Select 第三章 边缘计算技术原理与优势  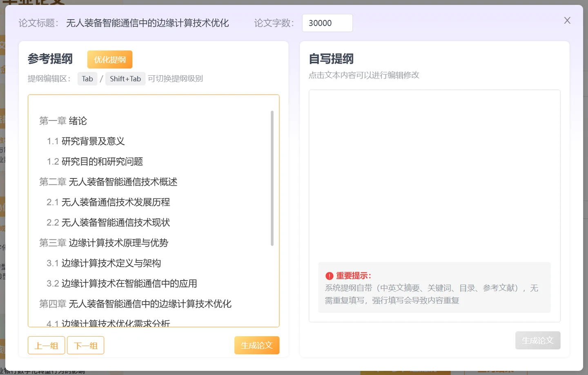pyautogui.click(x=104, y=243)
